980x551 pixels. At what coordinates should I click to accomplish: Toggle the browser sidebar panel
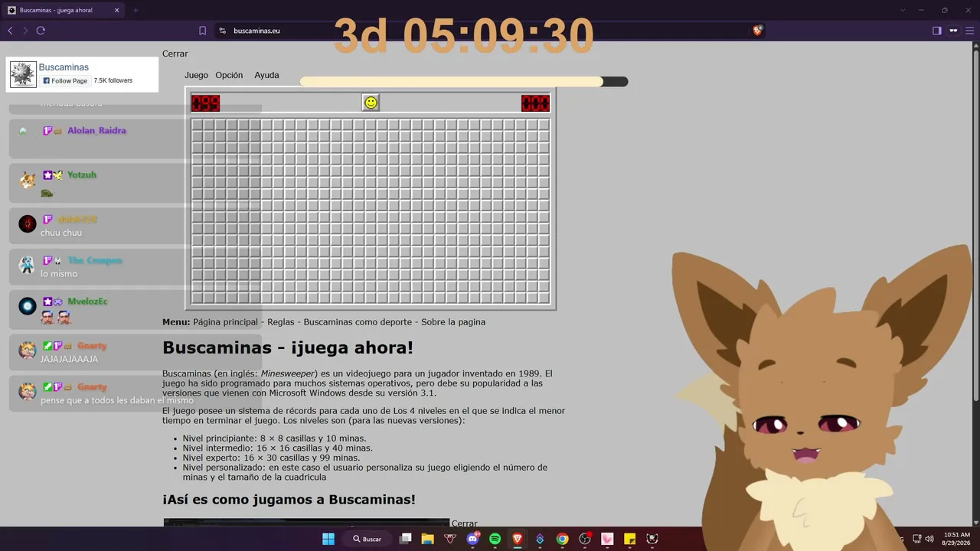click(x=936, y=31)
